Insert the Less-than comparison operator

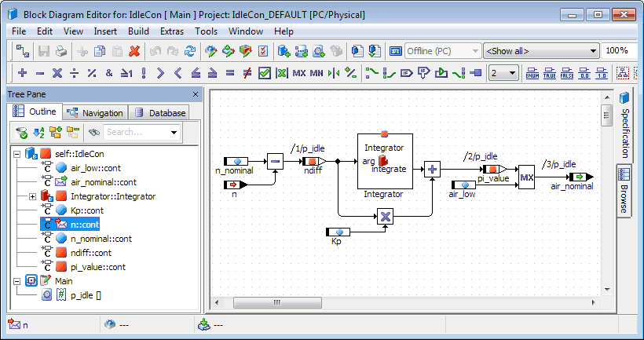point(177,74)
